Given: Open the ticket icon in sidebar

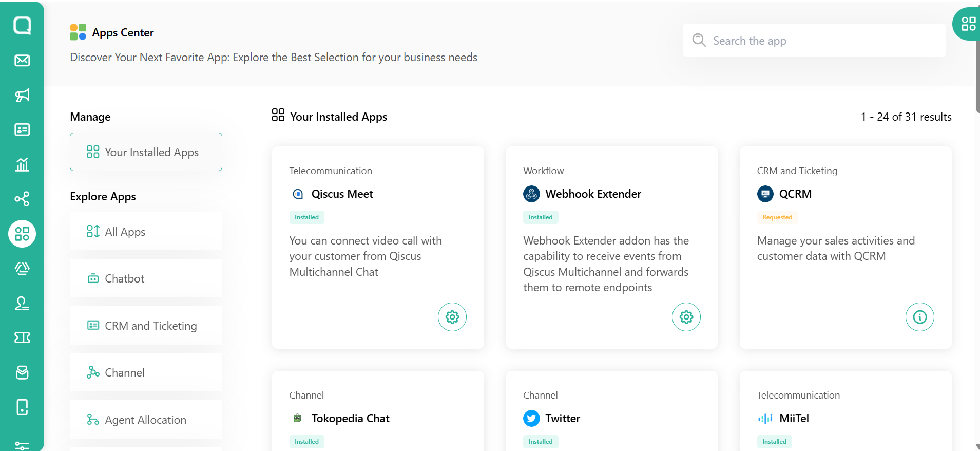Looking at the screenshot, I should pyautogui.click(x=22, y=337).
